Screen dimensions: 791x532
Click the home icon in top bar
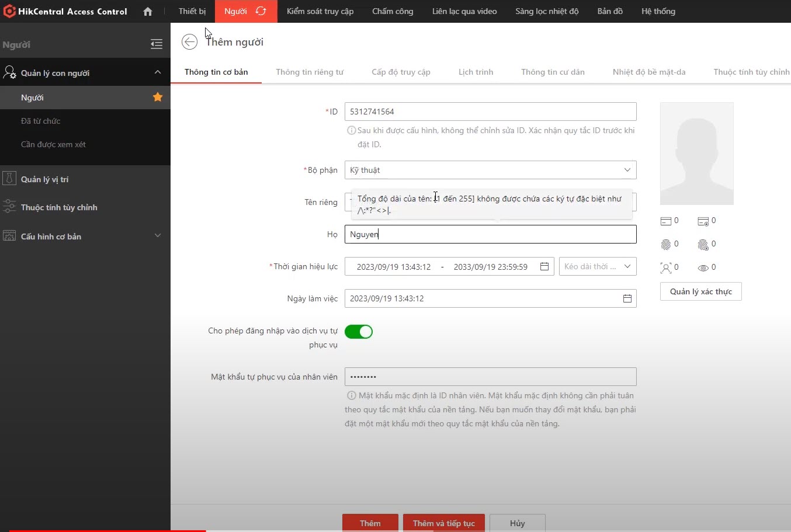(x=148, y=12)
